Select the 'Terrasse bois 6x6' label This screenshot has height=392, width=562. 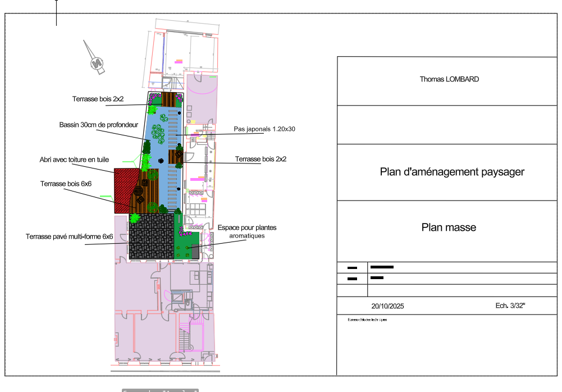66,184
